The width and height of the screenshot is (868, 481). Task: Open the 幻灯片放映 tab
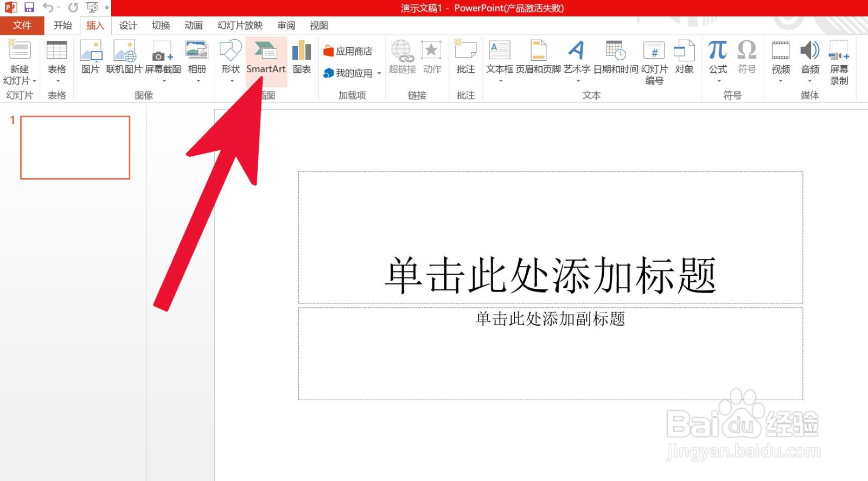click(240, 26)
